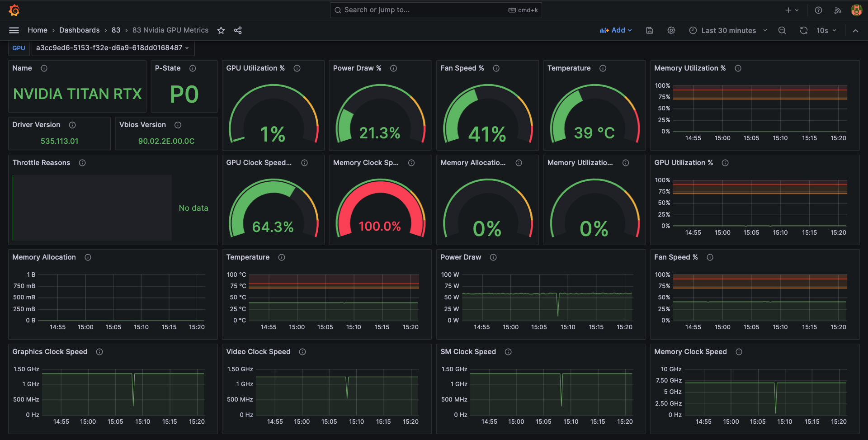
Task: Open the news feed RSS icon
Action: pos(838,10)
